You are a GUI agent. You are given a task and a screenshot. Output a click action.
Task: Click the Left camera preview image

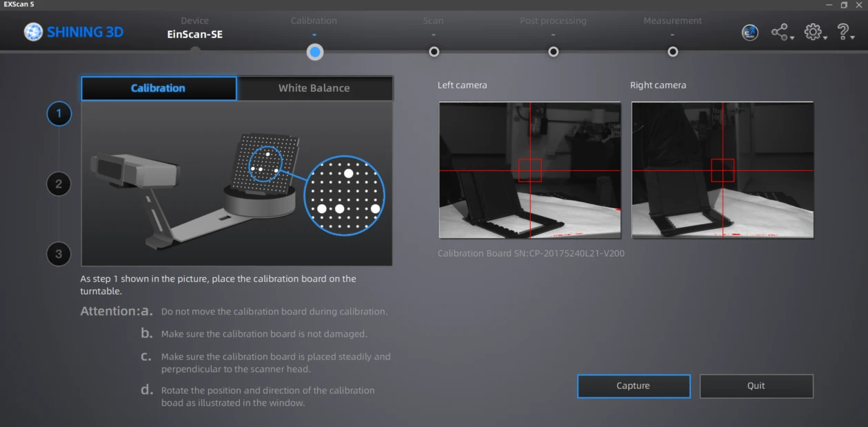[529, 170]
